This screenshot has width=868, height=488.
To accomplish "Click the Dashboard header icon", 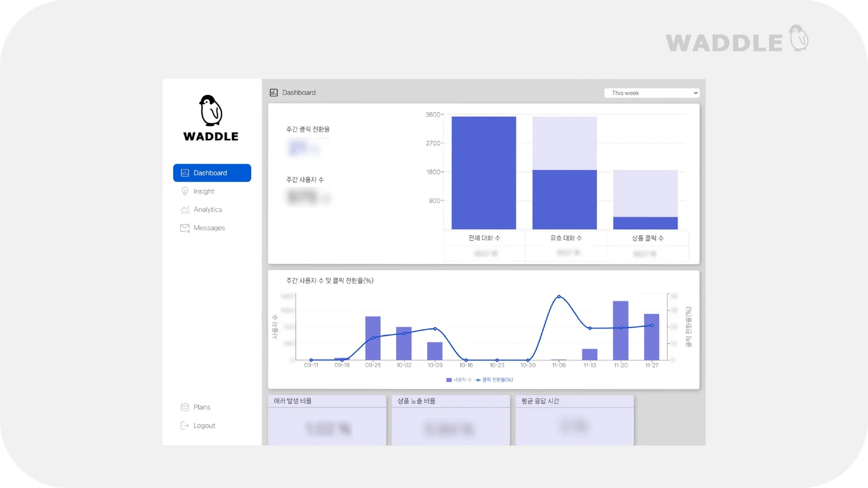I will (x=274, y=93).
